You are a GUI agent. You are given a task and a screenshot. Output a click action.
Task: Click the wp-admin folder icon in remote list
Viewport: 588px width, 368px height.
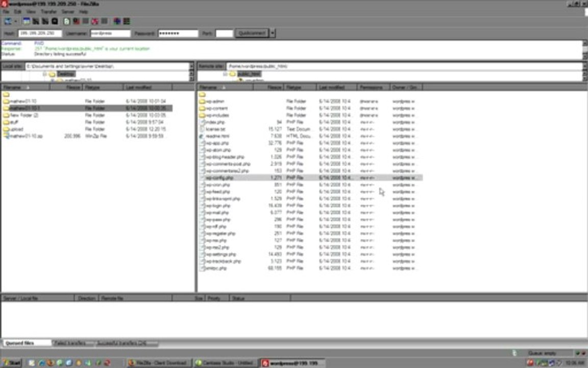click(202, 101)
